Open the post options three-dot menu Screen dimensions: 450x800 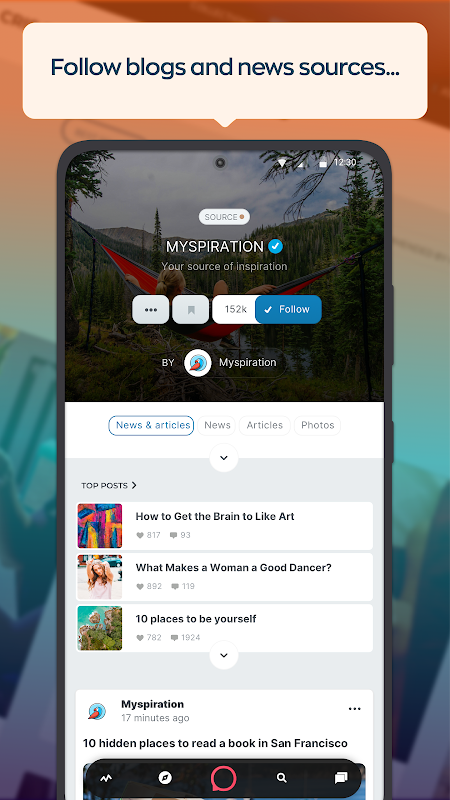click(x=355, y=709)
